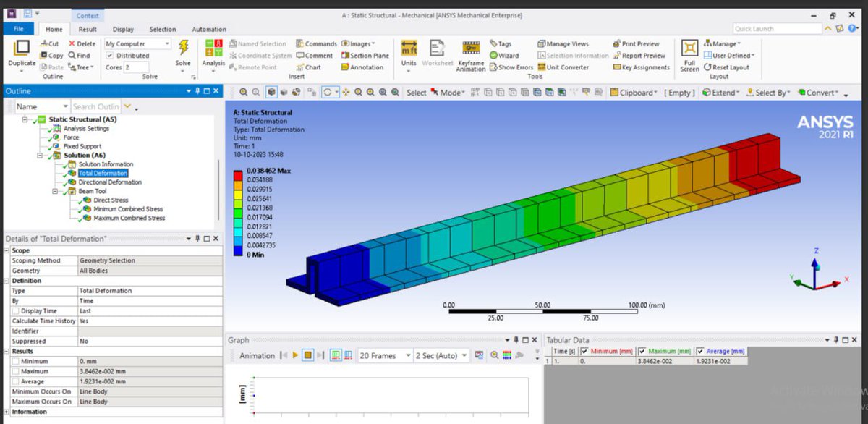
Task: Select Maximum Combined Stress result
Action: 129,218
